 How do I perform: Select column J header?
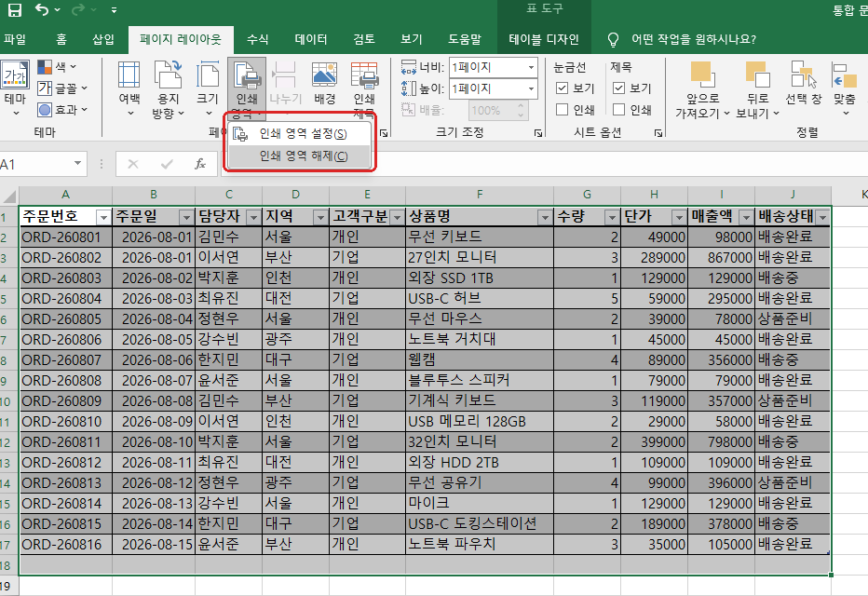(x=793, y=195)
